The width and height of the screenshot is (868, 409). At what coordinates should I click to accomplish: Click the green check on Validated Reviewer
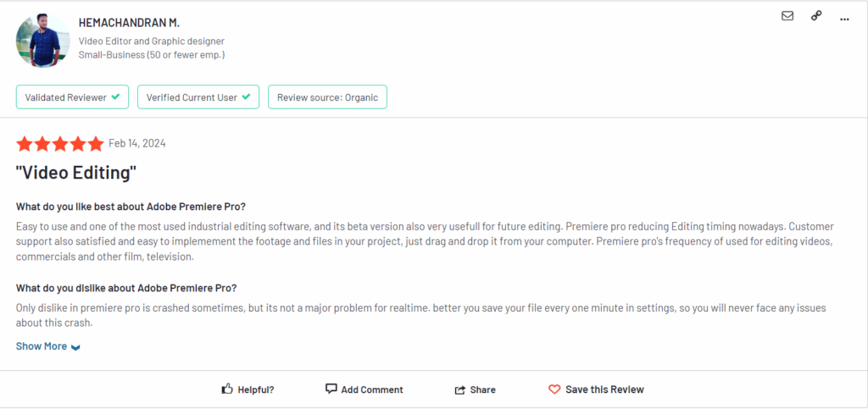point(115,97)
